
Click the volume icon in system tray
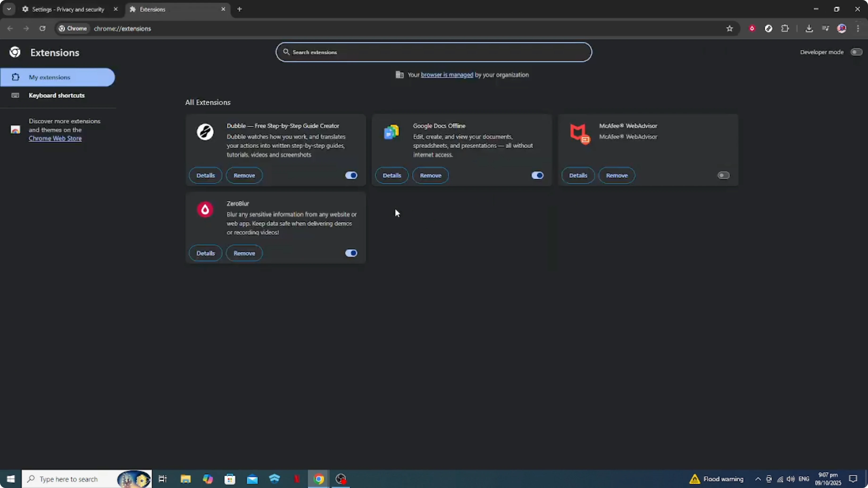click(790, 479)
